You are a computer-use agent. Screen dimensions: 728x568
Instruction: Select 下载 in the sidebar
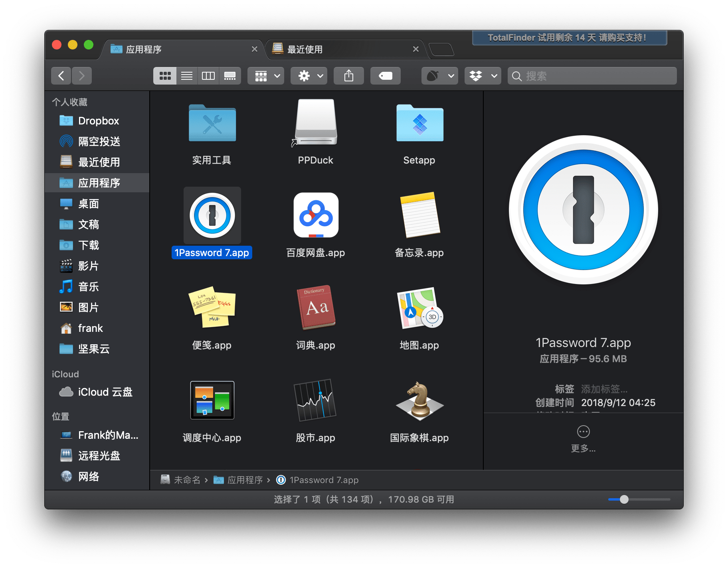pyautogui.click(x=97, y=245)
